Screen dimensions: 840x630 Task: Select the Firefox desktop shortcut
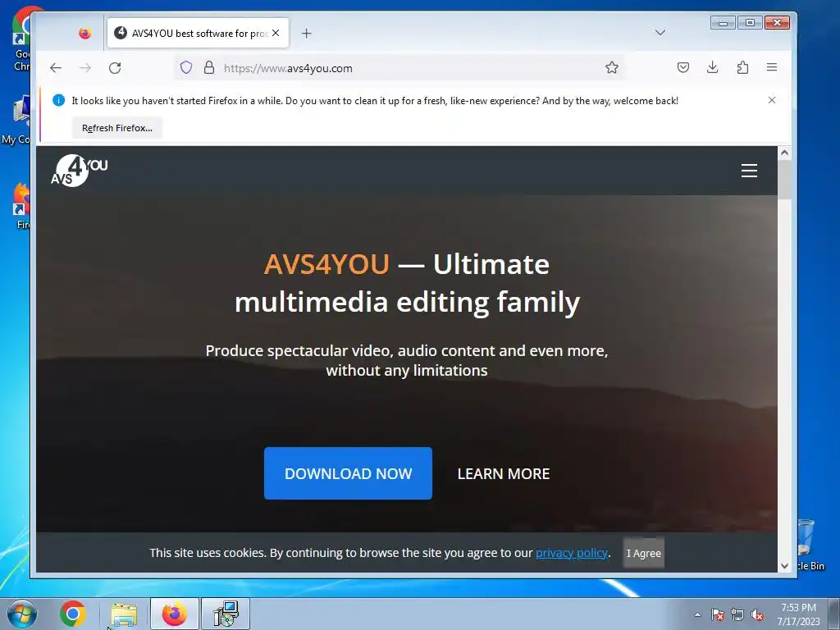click(x=21, y=206)
